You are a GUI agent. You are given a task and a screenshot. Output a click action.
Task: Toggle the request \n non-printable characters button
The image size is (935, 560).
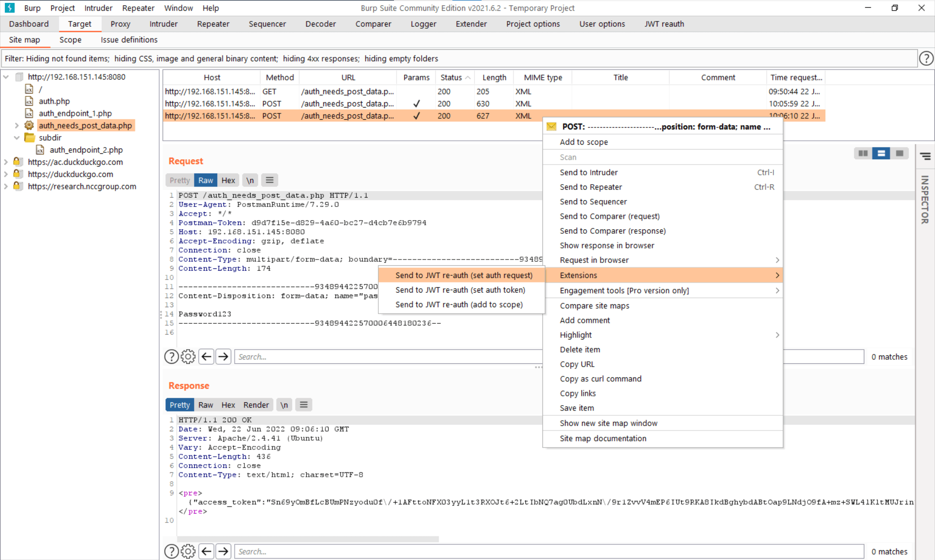pos(250,180)
